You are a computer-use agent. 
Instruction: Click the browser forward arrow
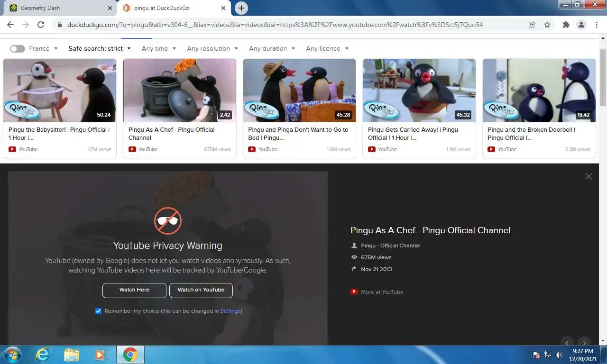click(26, 25)
